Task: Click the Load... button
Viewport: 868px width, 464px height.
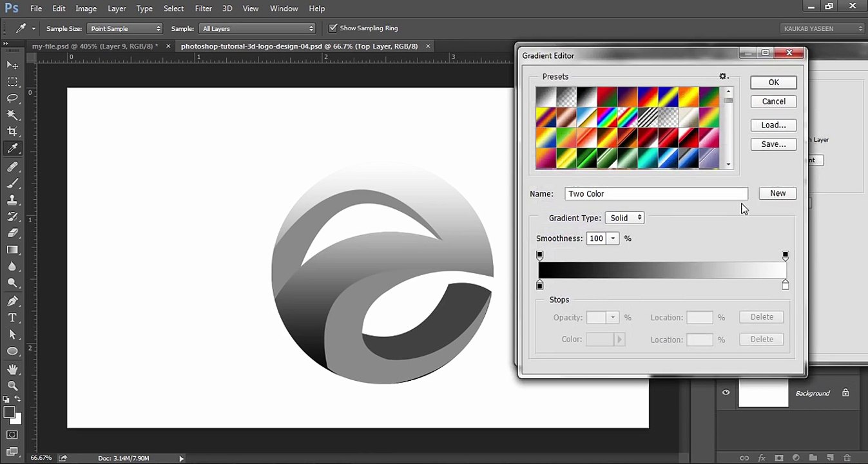Action: point(773,125)
